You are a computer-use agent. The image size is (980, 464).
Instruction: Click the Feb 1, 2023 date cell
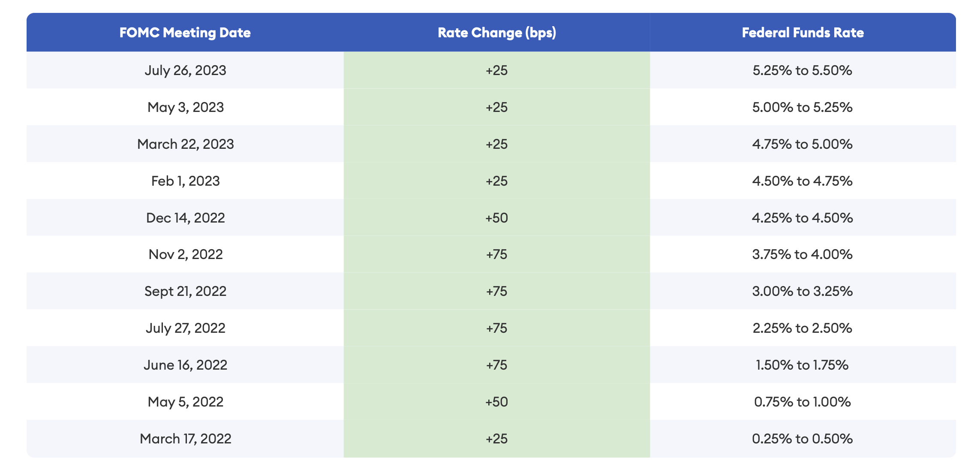pyautogui.click(x=185, y=181)
